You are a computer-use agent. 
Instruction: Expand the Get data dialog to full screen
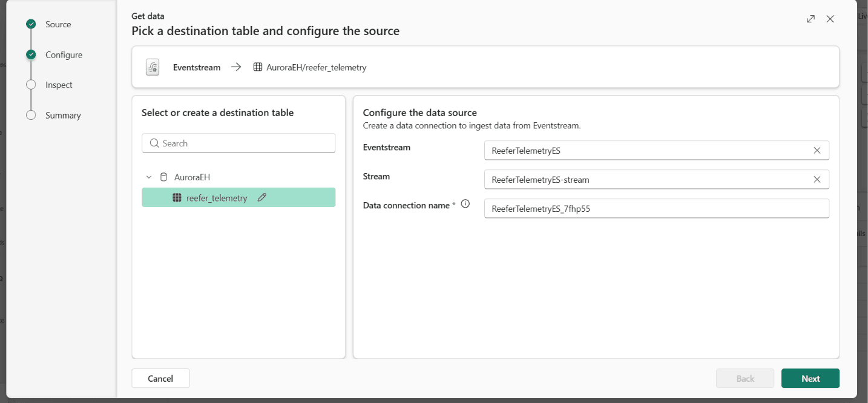(x=810, y=19)
